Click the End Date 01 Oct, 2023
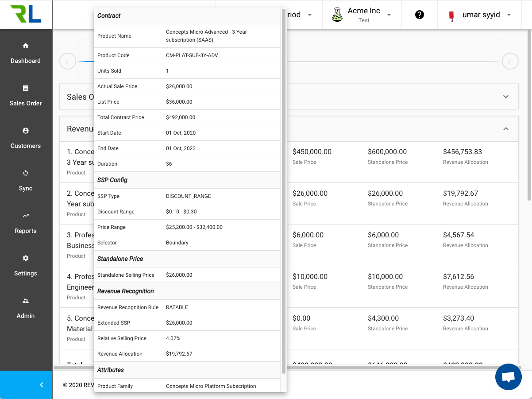 [181, 148]
